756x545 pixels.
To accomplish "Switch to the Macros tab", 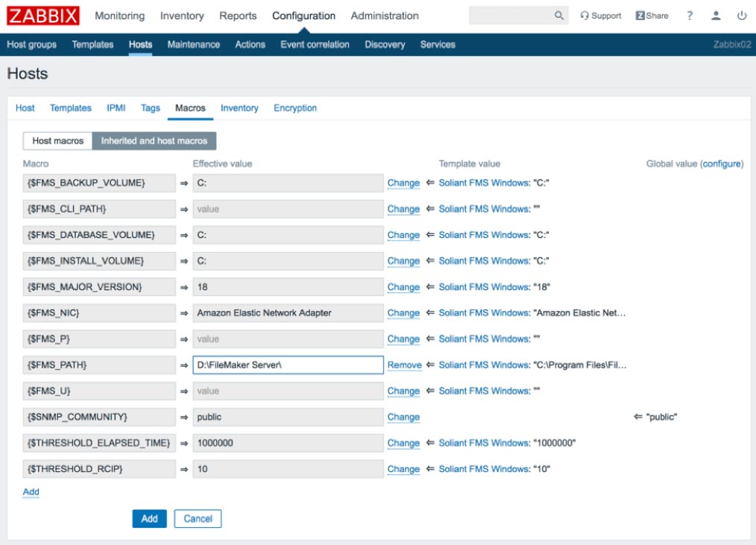I will coord(190,108).
